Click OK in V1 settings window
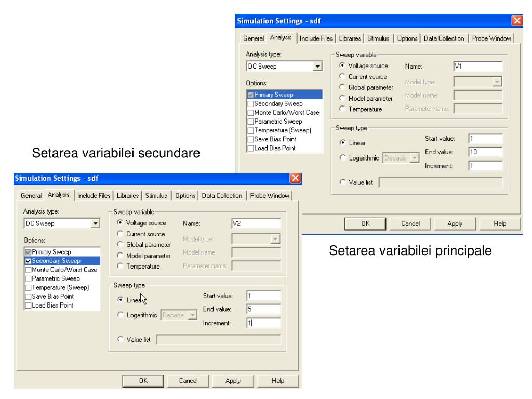532x399 pixels. 365,223
